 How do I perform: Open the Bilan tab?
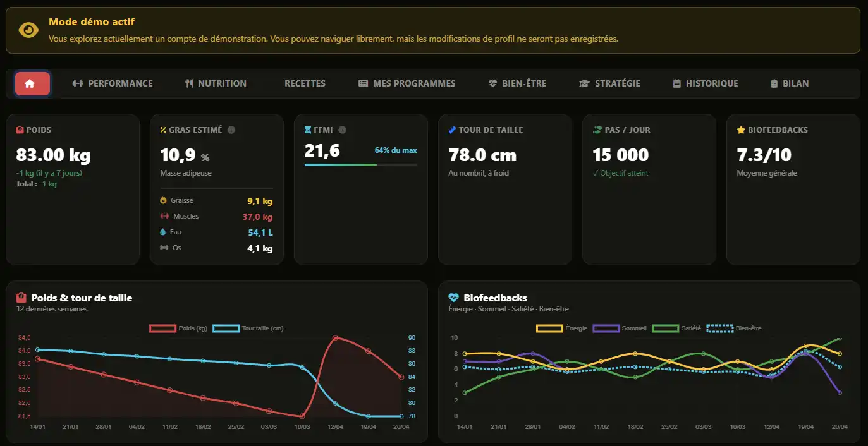(790, 83)
